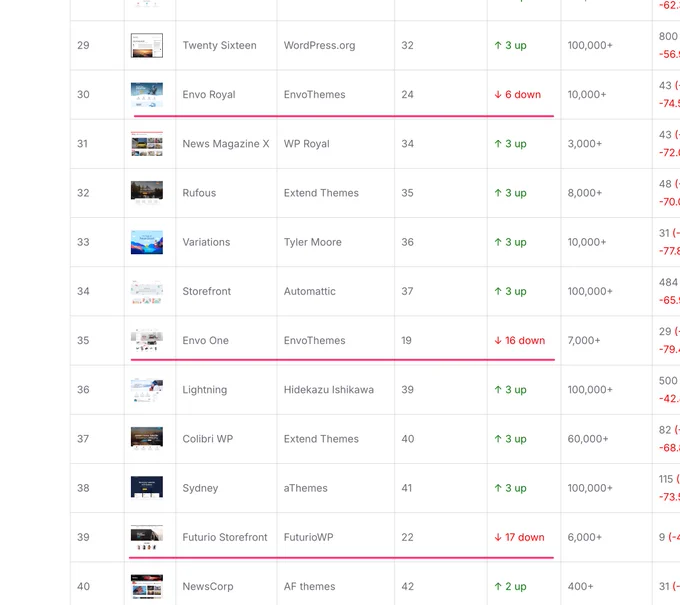Click '3 up' change in Twenty Sixteen row
Screen dimensions: 680x605
tap(510, 45)
